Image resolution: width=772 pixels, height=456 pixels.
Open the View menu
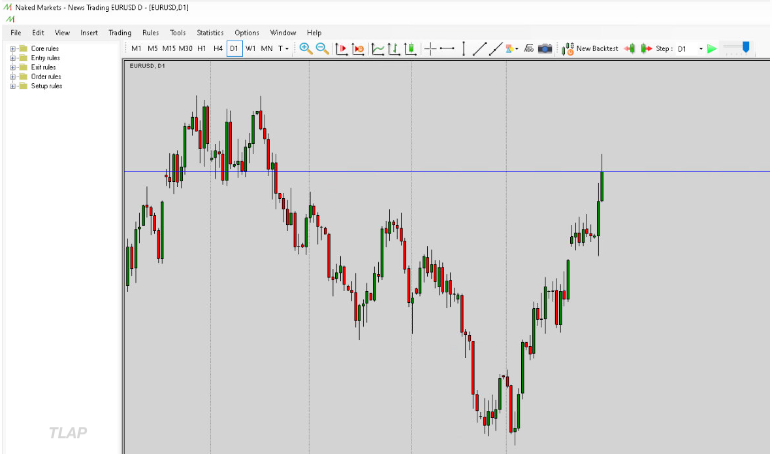[x=62, y=33]
